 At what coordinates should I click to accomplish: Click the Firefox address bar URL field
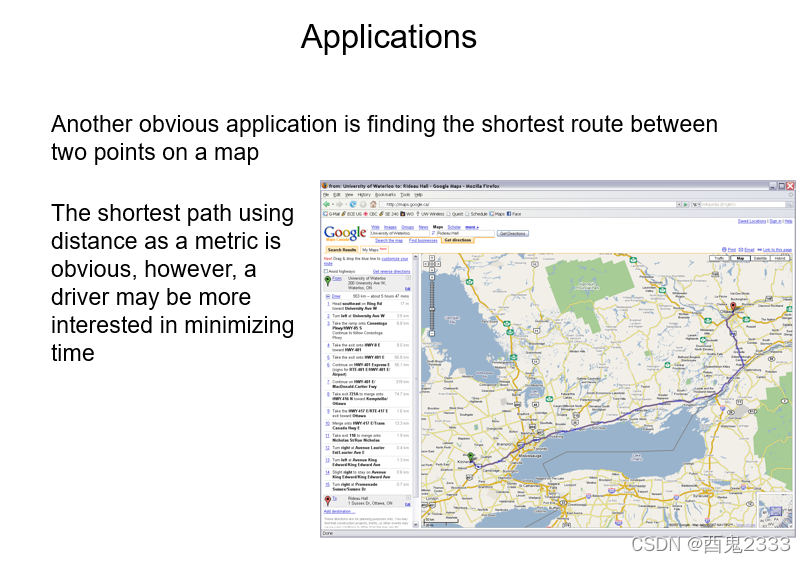click(x=528, y=204)
